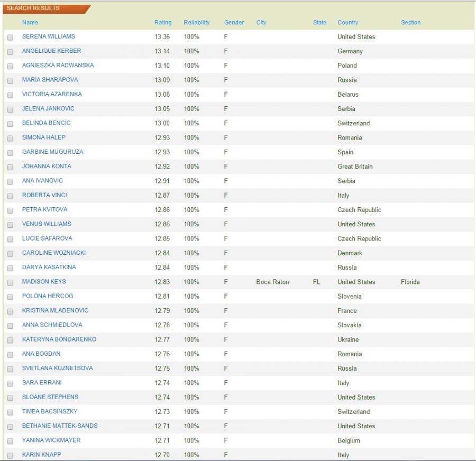Check the Sara Errani checkbox
476x461 pixels.
coord(10,384)
